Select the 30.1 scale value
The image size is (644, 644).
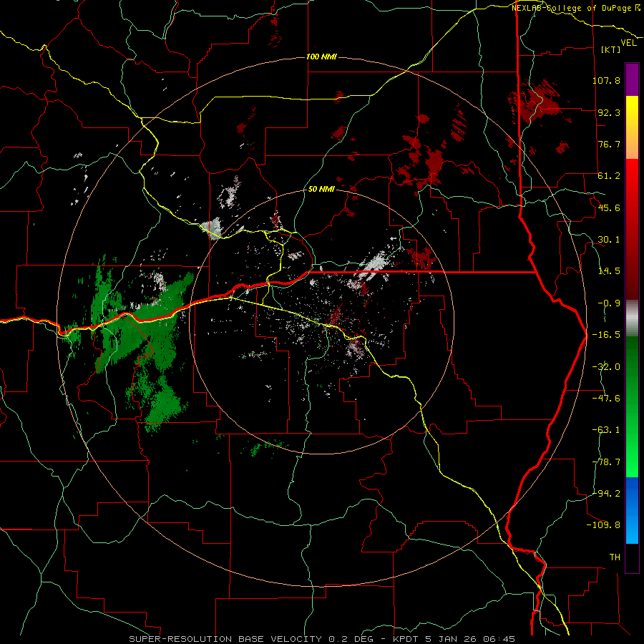tap(609, 240)
